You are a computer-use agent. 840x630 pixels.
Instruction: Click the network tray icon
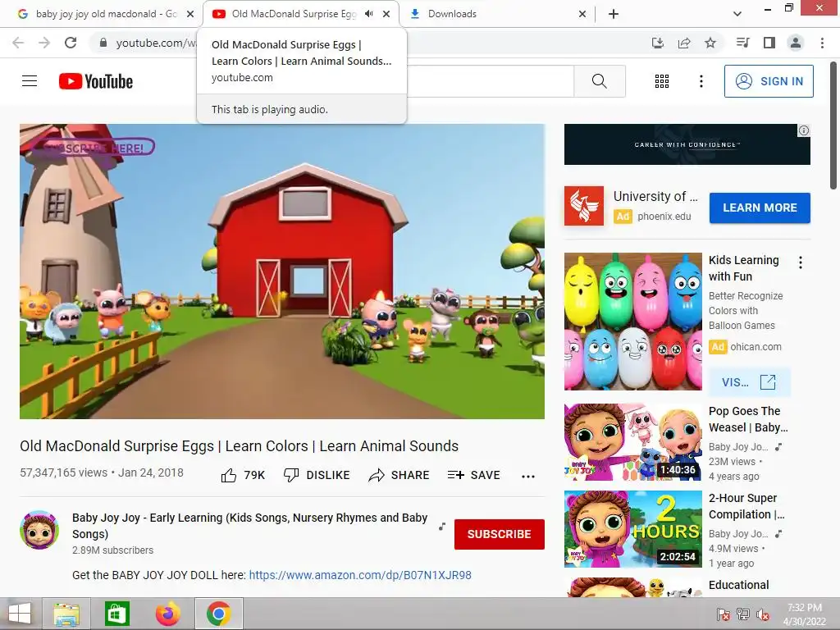(x=743, y=614)
